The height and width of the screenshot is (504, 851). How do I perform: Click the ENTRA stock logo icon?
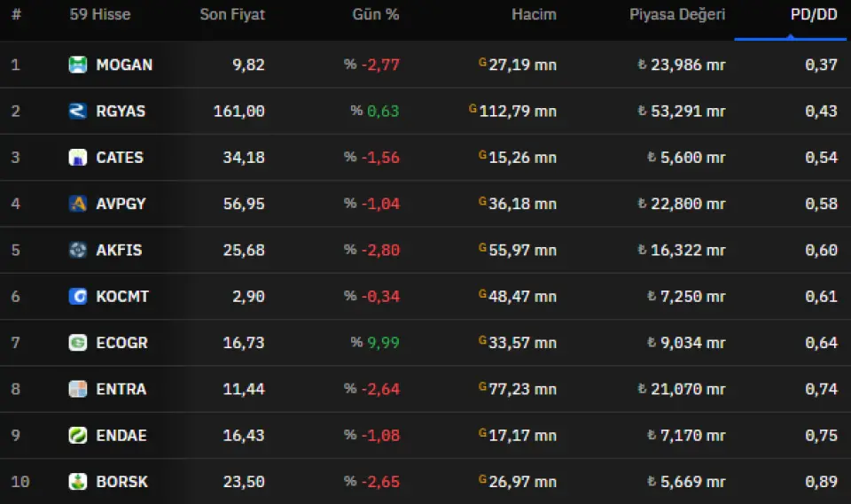coord(78,389)
